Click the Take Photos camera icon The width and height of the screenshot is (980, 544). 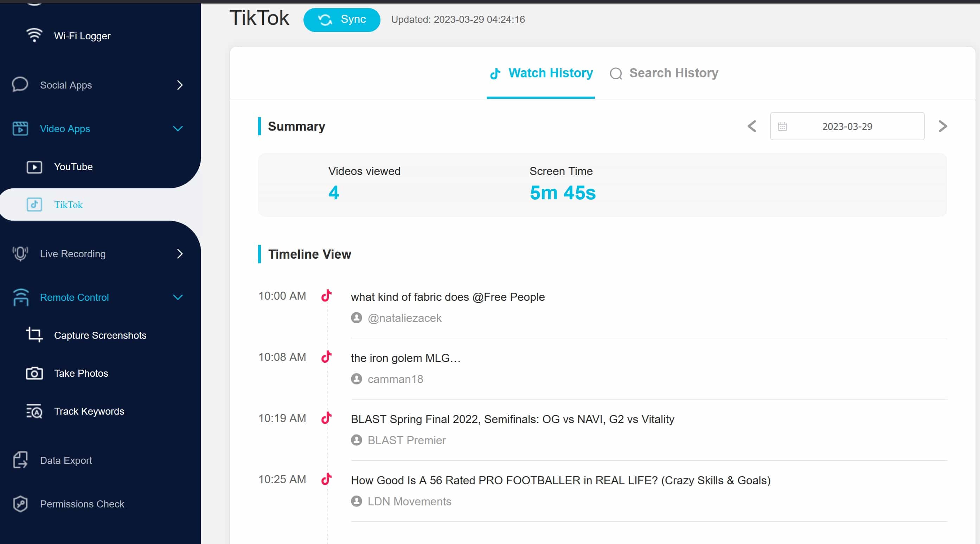click(34, 373)
